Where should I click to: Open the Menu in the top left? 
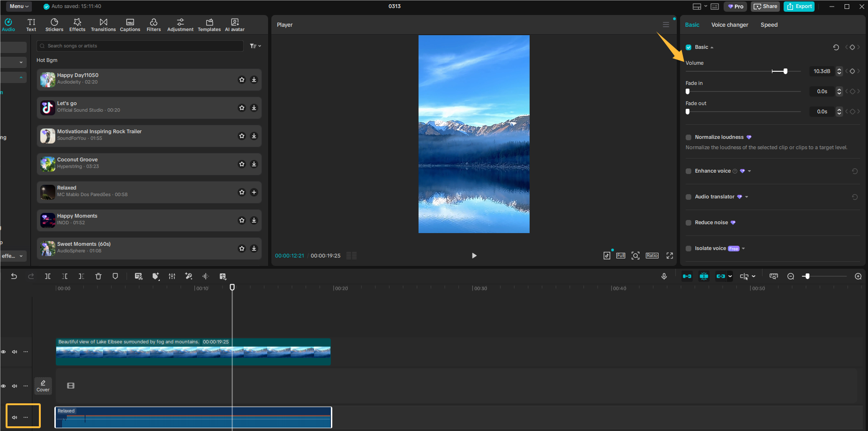[18, 6]
